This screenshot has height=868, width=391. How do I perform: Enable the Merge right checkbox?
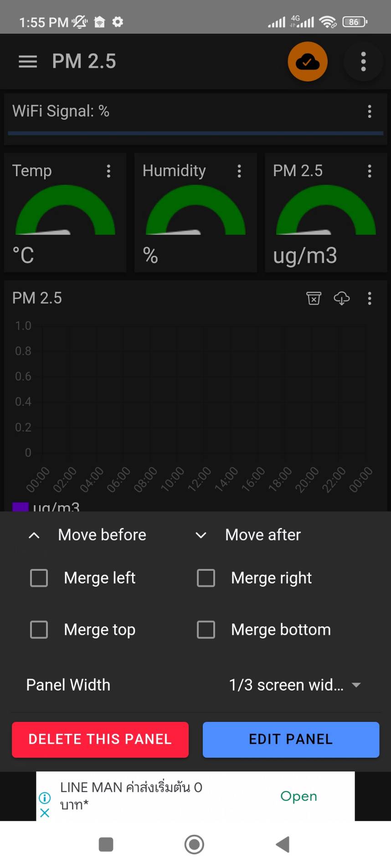[x=206, y=578]
